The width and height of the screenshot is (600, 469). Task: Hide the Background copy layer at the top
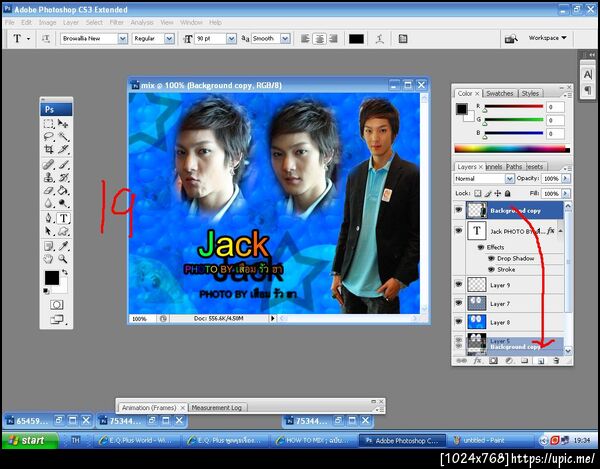(458, 210)
